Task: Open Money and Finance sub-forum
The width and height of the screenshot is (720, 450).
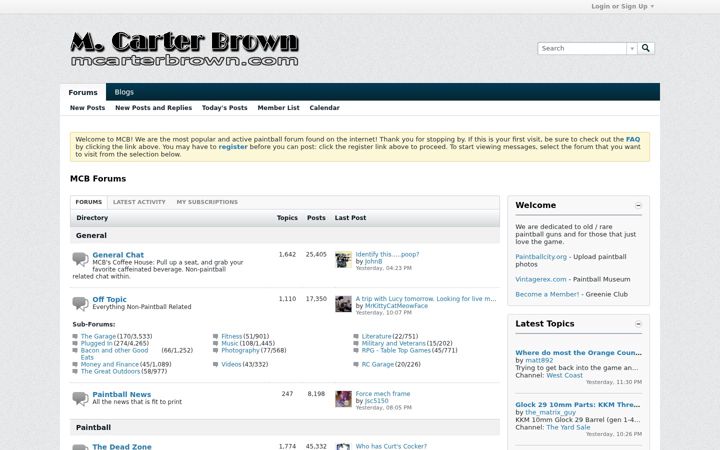Action: click(110, 365)
